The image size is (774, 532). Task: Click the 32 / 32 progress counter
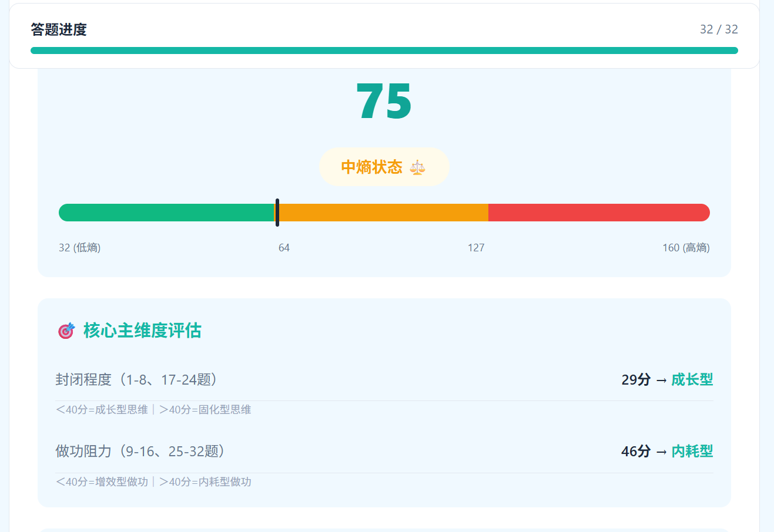[x=718, y=29]
